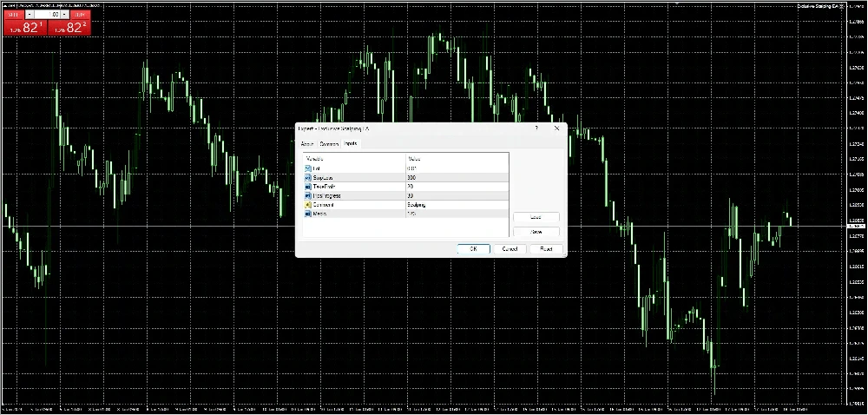Click the Comment variable icon
Screen dimensions: 868x415
tap(308, 205)
